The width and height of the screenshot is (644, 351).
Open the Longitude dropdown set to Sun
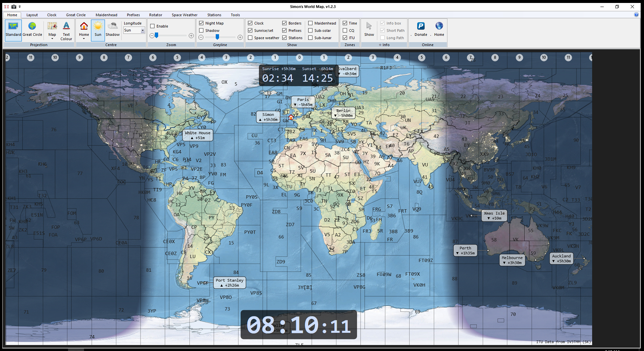(x=142, y=31)
